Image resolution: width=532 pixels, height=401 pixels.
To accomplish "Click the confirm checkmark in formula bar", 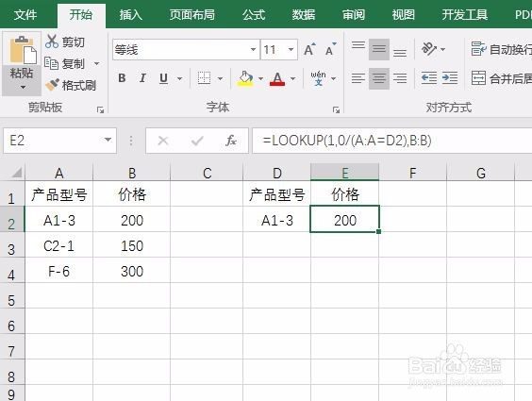I will (197, 140).
